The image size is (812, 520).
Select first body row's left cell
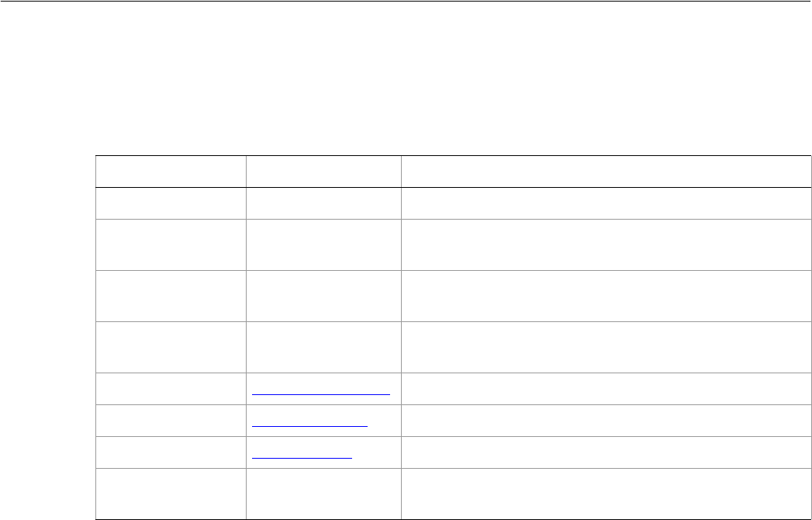click(170, 203)
